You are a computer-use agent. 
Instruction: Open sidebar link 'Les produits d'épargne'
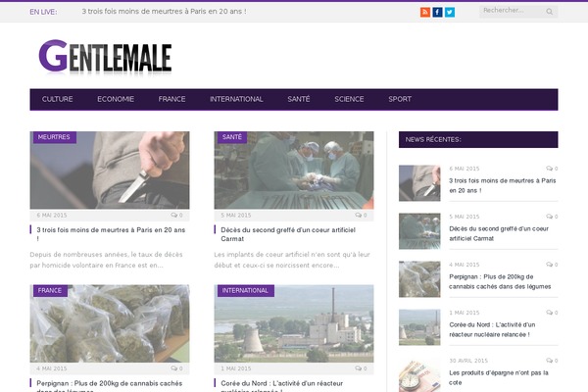click(499, 377)
